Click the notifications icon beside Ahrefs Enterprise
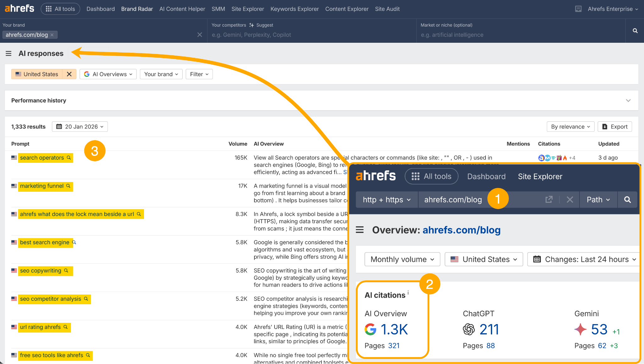 (578, 8)
